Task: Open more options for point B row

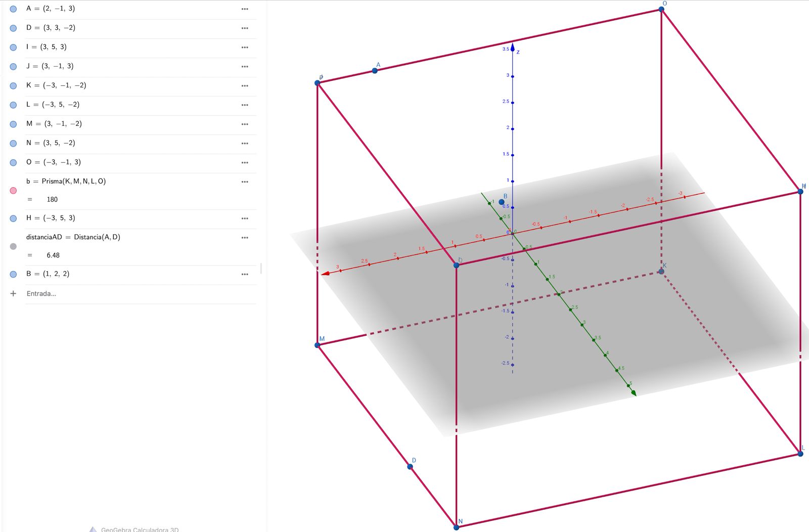Action: [245, 275]
